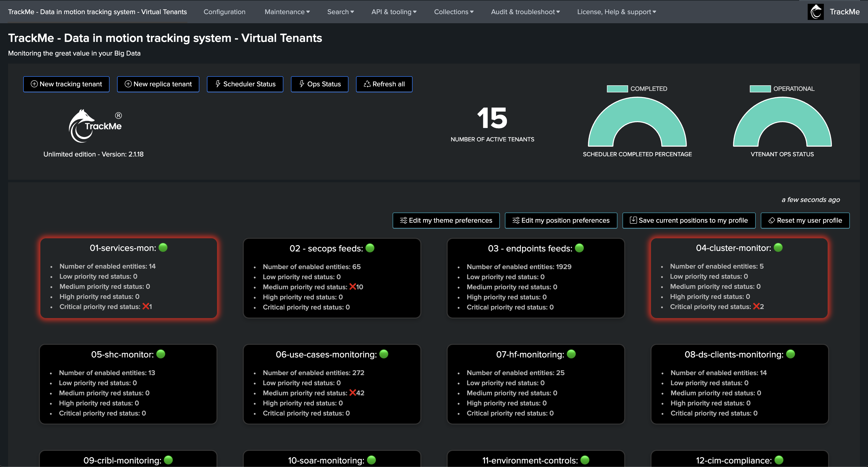
Task: Click green status dot of 08-ds-clients-monitoring
Action: click(791, 354)
